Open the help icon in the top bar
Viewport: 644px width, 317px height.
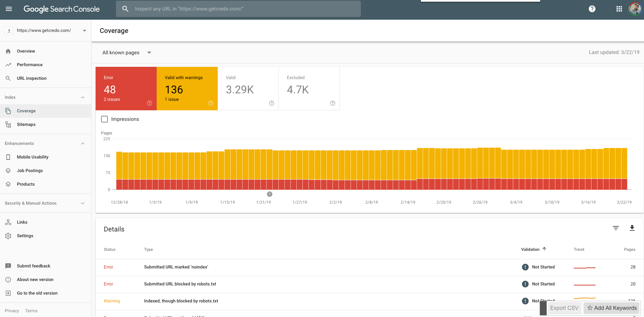[x=592, y=9]
